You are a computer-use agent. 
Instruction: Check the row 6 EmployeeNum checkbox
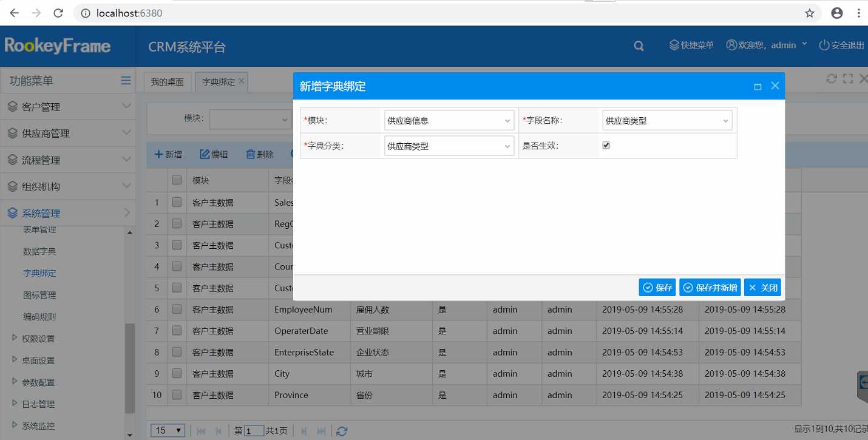(177, 309)
